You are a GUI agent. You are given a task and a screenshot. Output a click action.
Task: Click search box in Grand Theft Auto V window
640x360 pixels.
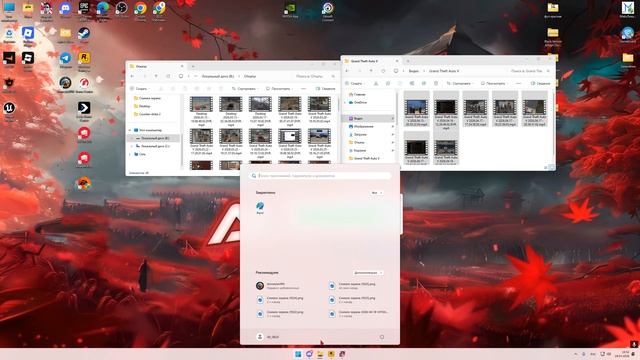530,71
